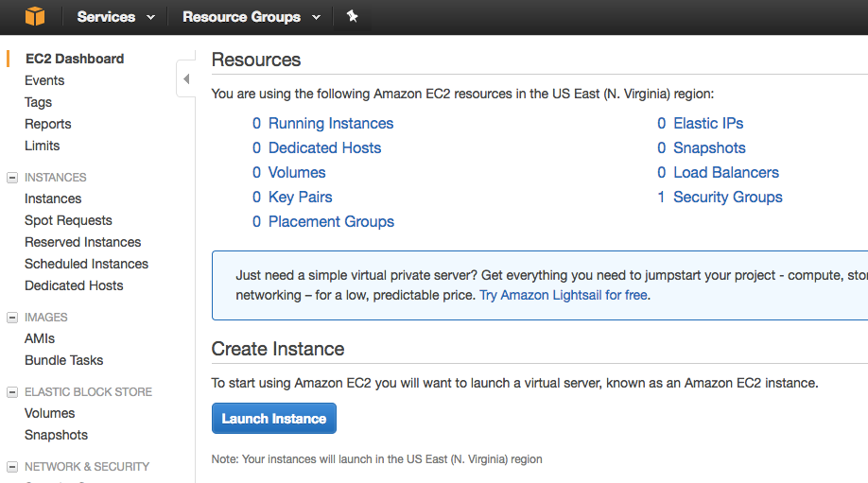Open AMIs in the sidebar
868x483 pixels.
pyautogui.click(x=40, y=338)
